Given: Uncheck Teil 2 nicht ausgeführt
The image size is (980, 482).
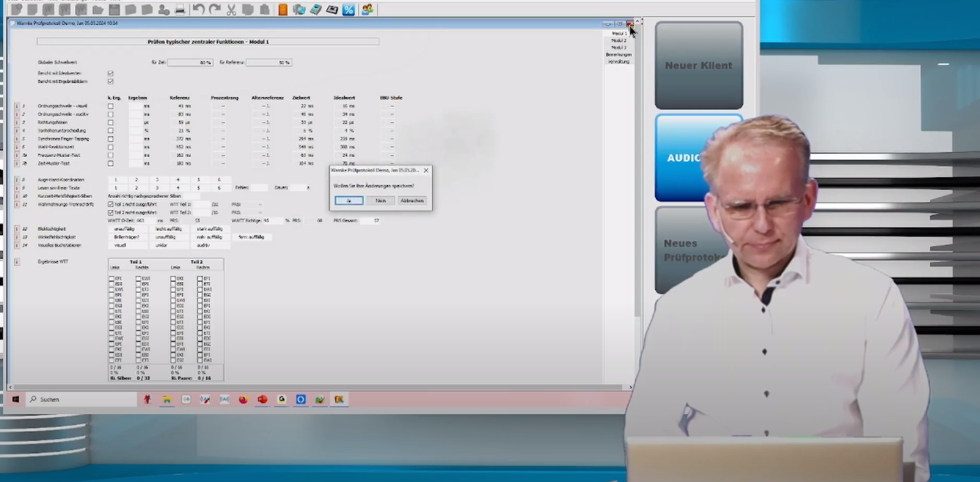Looking at the screenshot, I should 111,213.
